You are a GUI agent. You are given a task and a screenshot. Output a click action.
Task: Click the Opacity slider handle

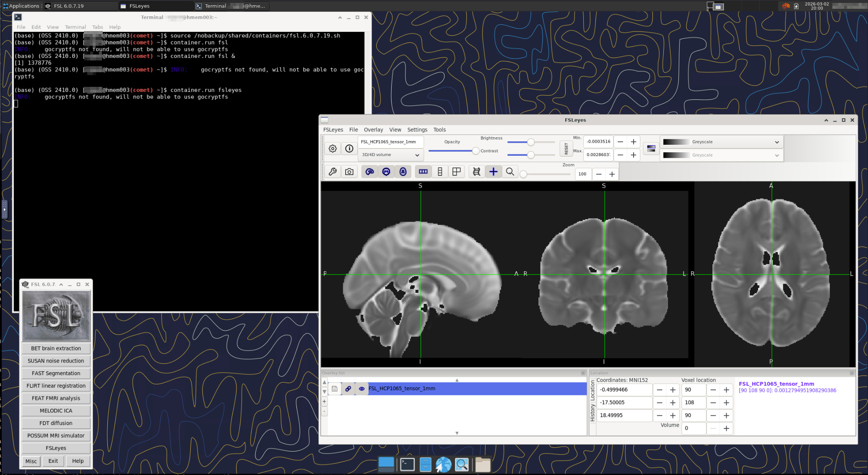(x=475, y=151)
